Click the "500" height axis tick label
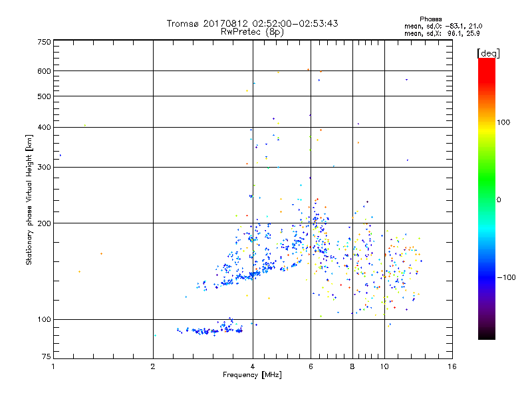 point(45,96)
